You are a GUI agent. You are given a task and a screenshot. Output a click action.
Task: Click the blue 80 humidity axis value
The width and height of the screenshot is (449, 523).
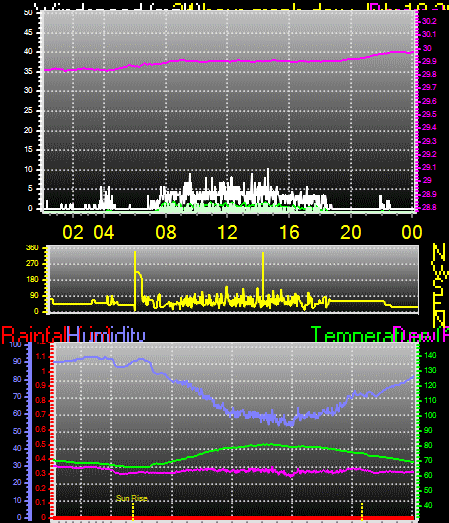(x=17, y=379)
